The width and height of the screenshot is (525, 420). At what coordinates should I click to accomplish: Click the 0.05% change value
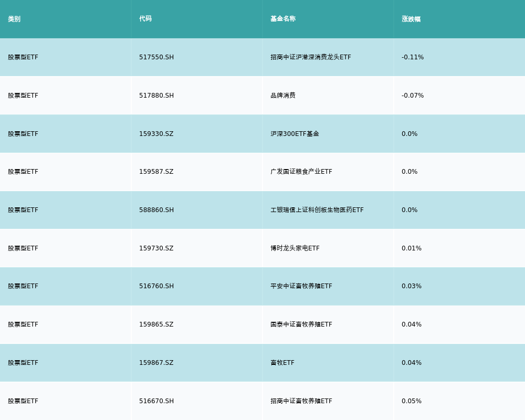click(x=412, y=401)
